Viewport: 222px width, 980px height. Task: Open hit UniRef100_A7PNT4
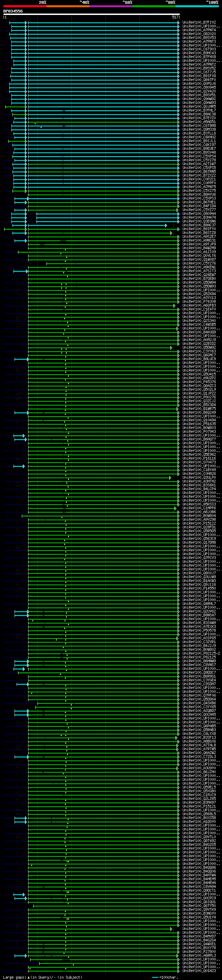[x=199, y=30]
